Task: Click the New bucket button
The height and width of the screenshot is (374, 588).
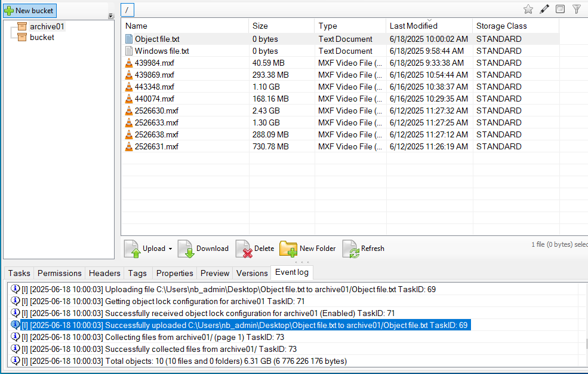Action: pyautogui.click(x=30, y=11)
